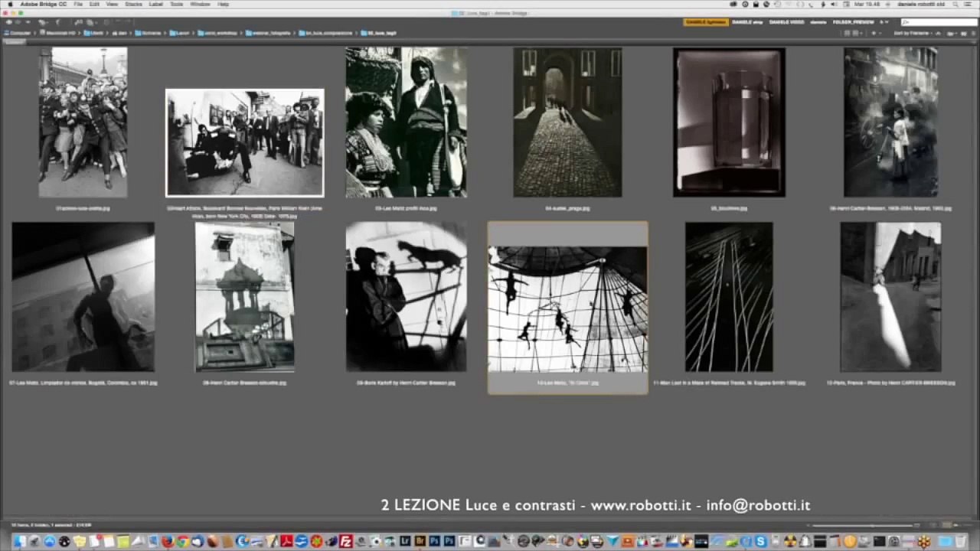Screen dimensions: 980x551
Task: Open the filter by rating star dropdown
Action: point(875,33)
